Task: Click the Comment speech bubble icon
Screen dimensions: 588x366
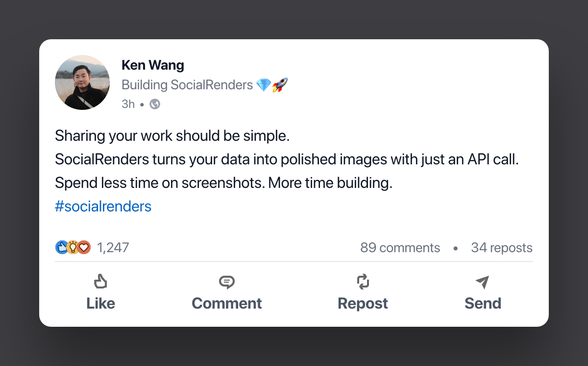Action: click(x=226, y=281)
